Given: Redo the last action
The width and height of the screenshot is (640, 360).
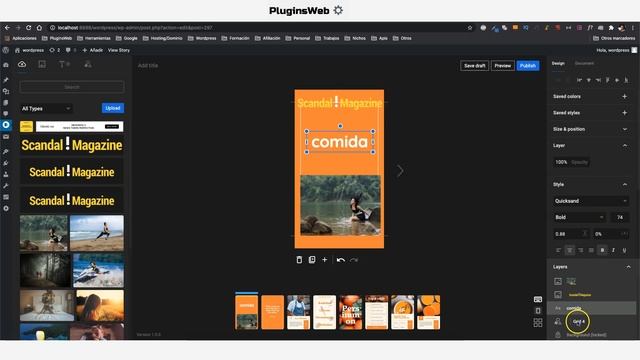Looking at the screenshot, I should (354, 260).
